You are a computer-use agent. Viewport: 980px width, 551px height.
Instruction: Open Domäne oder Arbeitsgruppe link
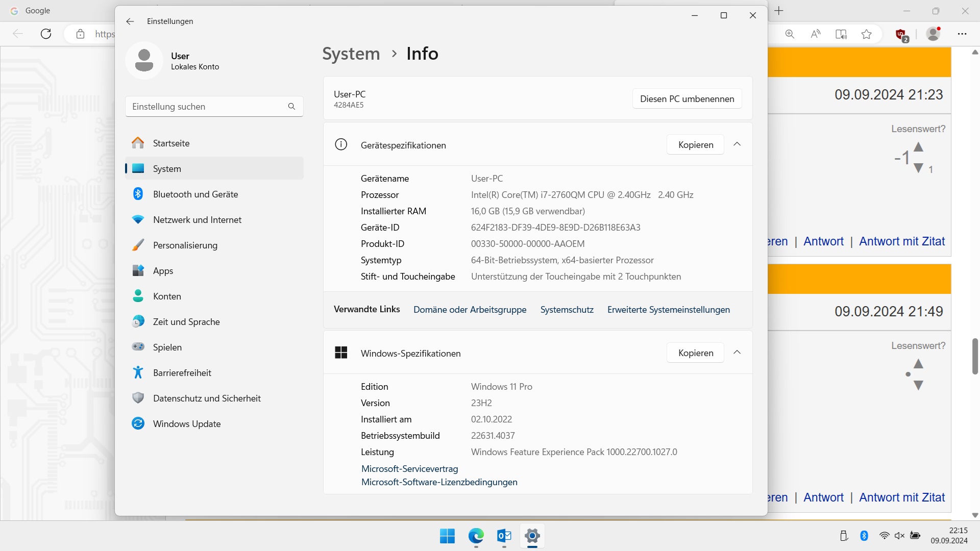pos(470,310)
